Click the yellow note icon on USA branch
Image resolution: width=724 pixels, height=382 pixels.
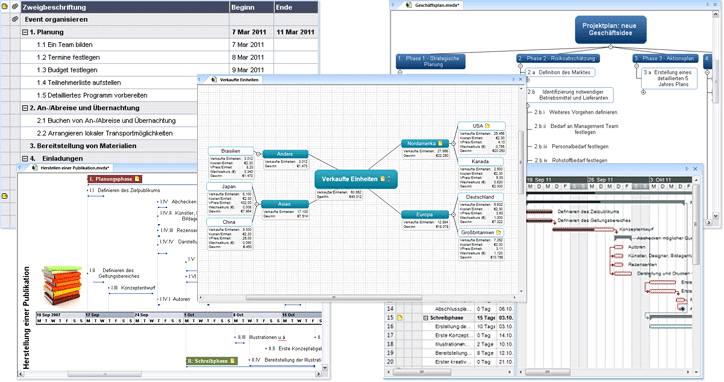(488, 126)
